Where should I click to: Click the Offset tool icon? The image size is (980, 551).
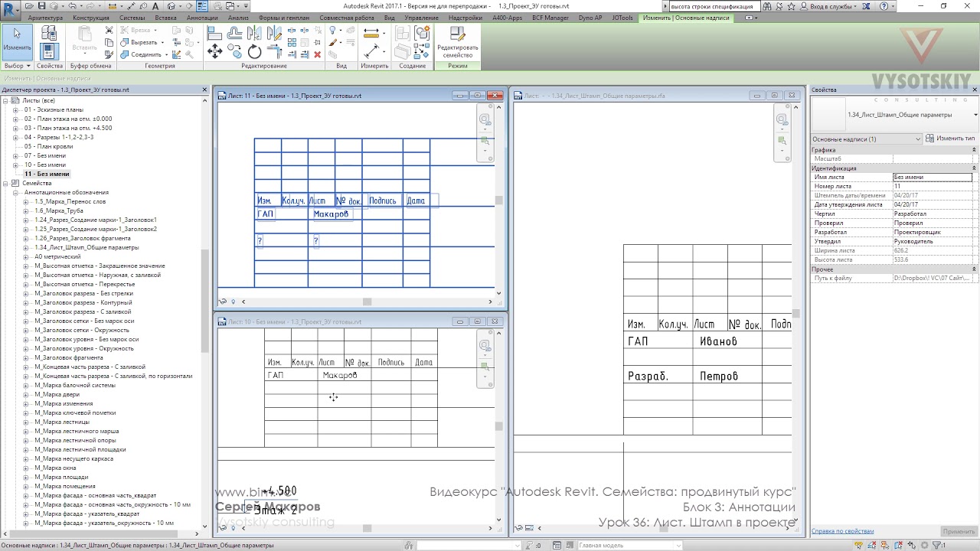tap(234, 33)
